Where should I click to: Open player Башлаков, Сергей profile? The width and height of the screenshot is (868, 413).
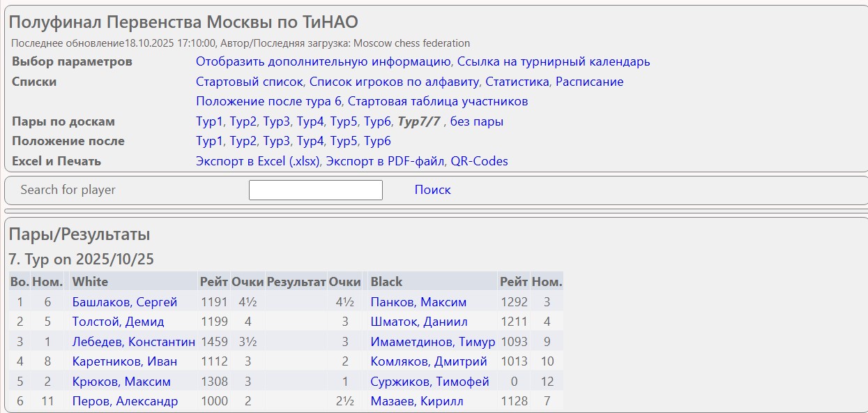pyautogui.click(x=125, y=302)
